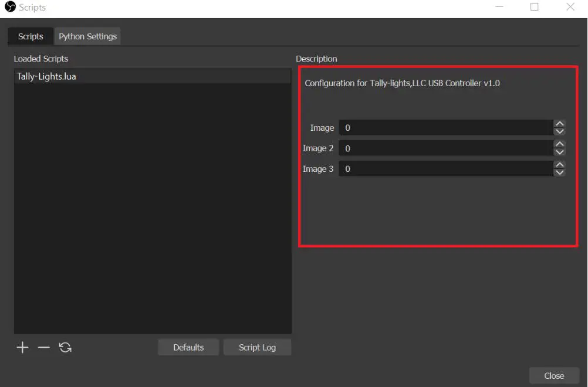Viewport: 588px width, 387px height.
Task: Increase the Image value with up arrow
Action: coord(559,124)
